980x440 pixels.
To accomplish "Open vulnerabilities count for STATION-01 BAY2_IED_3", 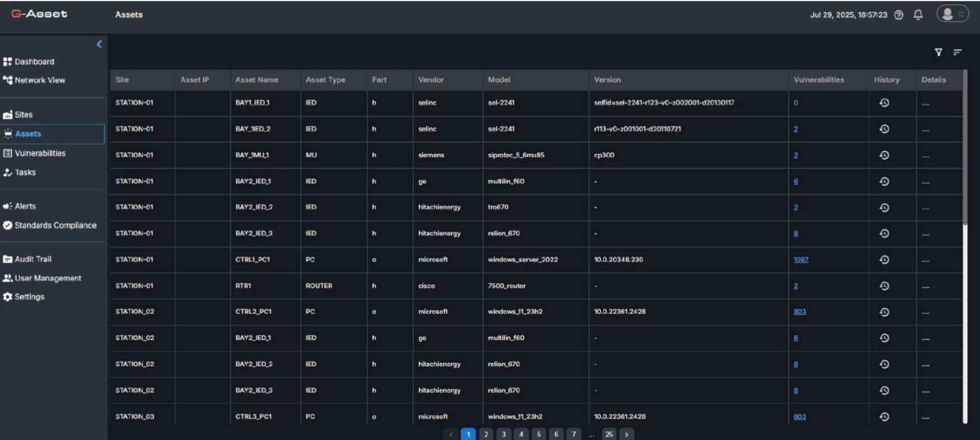I will click(x=796, y=234).
